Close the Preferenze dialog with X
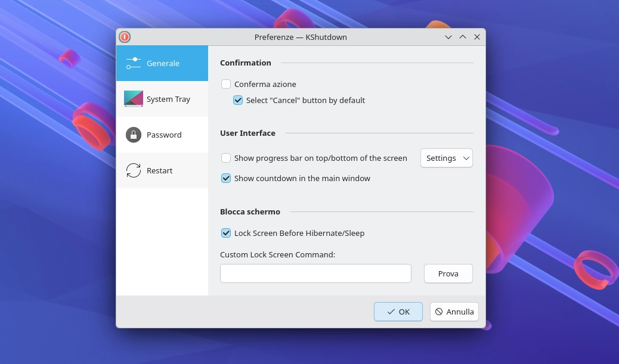 pos(477,37)
